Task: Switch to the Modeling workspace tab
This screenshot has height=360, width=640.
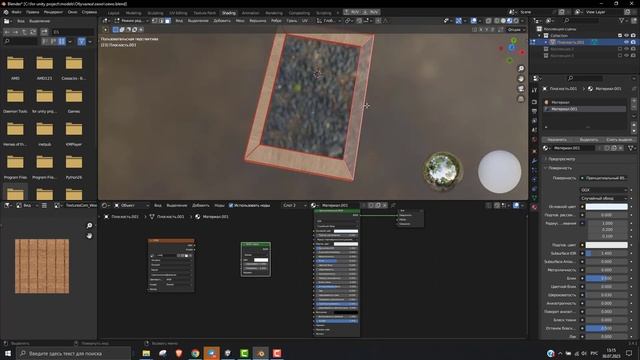Action: point(133,13)
